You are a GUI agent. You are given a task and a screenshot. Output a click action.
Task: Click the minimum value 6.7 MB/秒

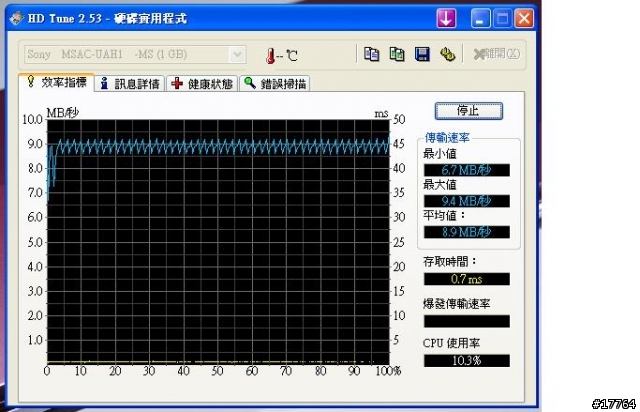click(467, 170)
